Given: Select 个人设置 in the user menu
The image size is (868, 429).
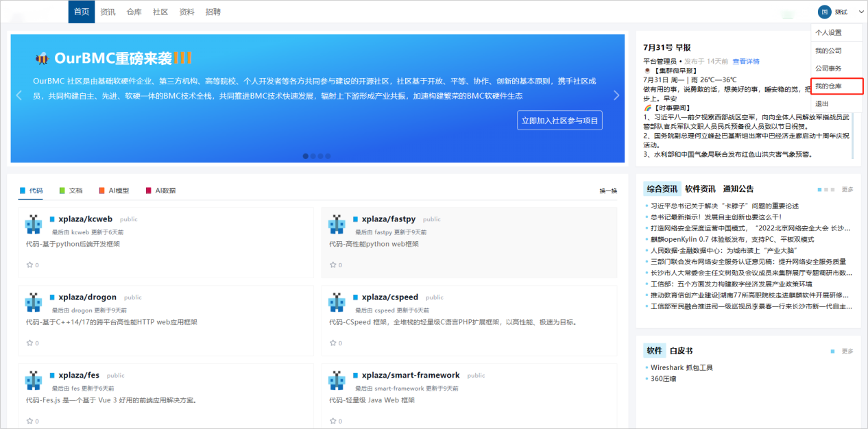Looking at the screenshot, I should tap(828, 33).
